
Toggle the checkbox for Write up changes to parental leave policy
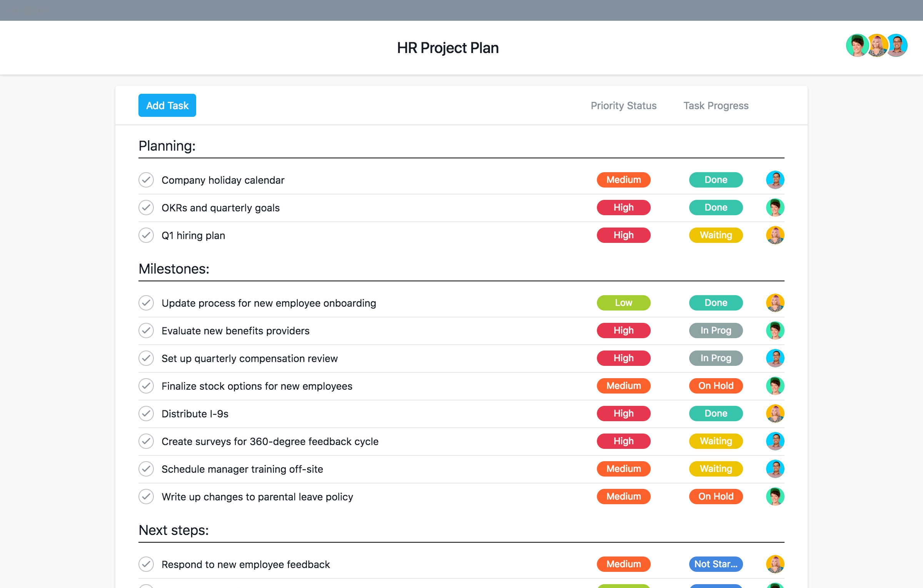pyautogui.click(x=146, y=497)
